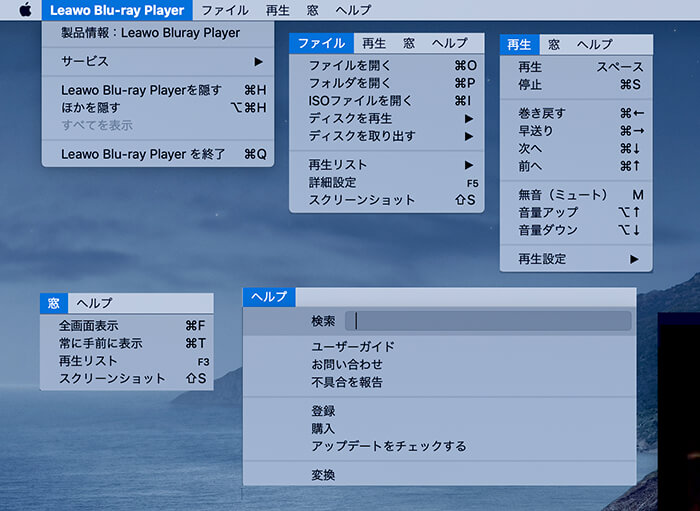Screen dimensions: 700x511
Task: Click the 検索 search field
Action: [x=488, y=321]
